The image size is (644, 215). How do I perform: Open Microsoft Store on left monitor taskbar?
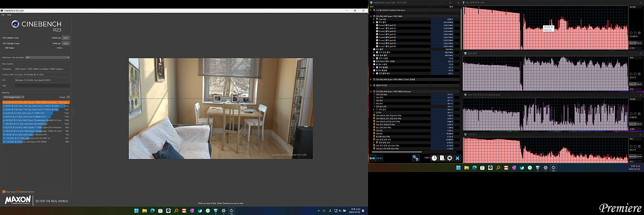pyautogui.click(x=160, y=211)
